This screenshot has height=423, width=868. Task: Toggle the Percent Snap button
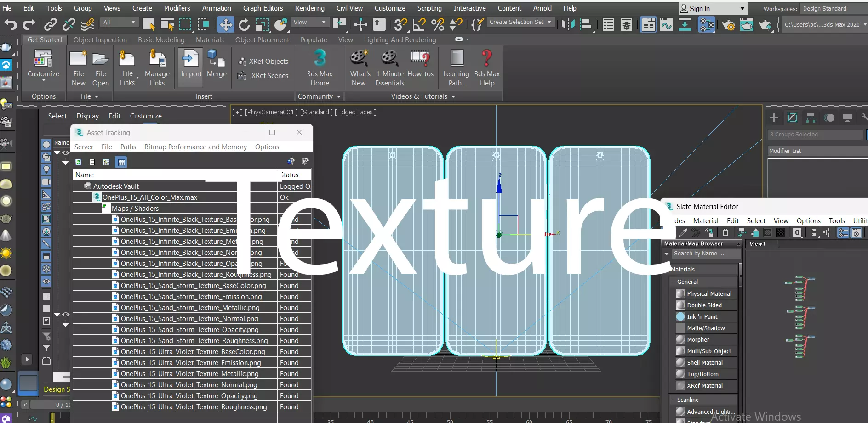438,24
